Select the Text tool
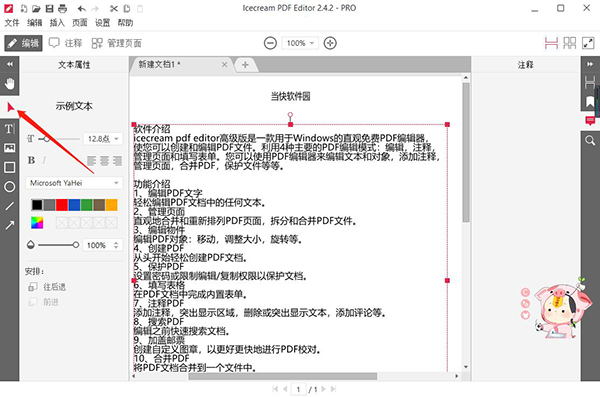 point(10,129)
